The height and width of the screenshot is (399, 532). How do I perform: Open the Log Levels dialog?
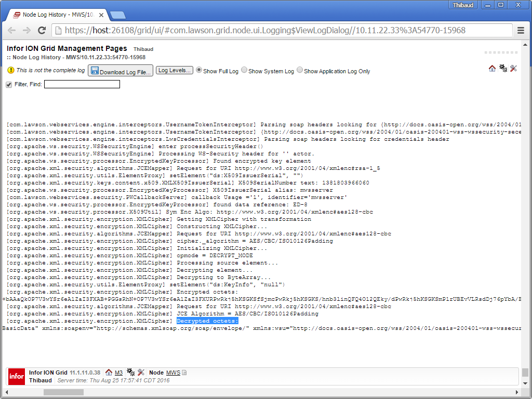pyautogui.click(x=175, y=70)
